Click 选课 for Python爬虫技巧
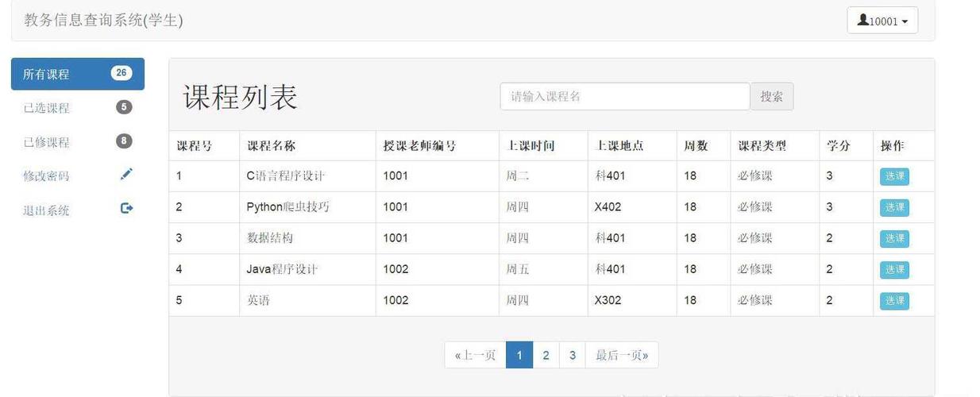 (x=894, y=207)
